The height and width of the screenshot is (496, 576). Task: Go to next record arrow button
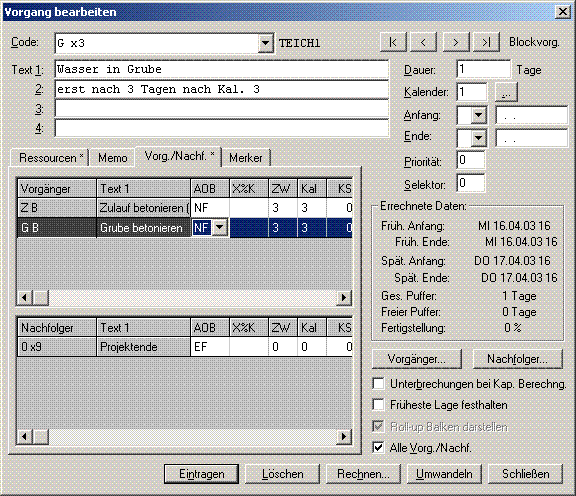[x=456, y=42]
